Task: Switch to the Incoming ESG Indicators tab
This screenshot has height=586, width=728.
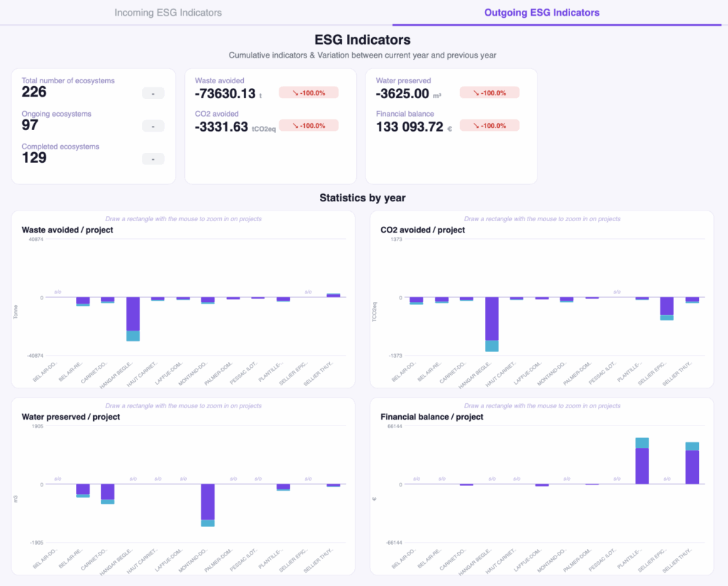Action: coord(168,13)
